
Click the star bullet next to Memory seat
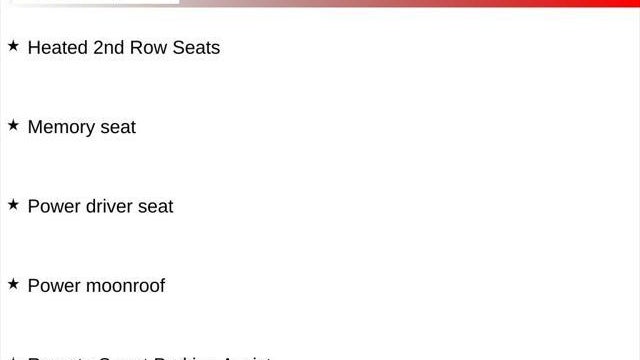click(x=13, y=125)
